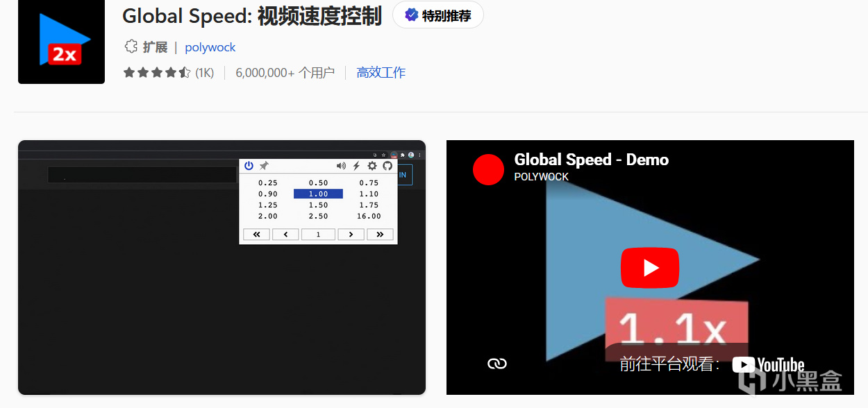Click the YouTube logo to watch on platform
Viewport: 868px width, 408px height.
[x=768, y=364]
